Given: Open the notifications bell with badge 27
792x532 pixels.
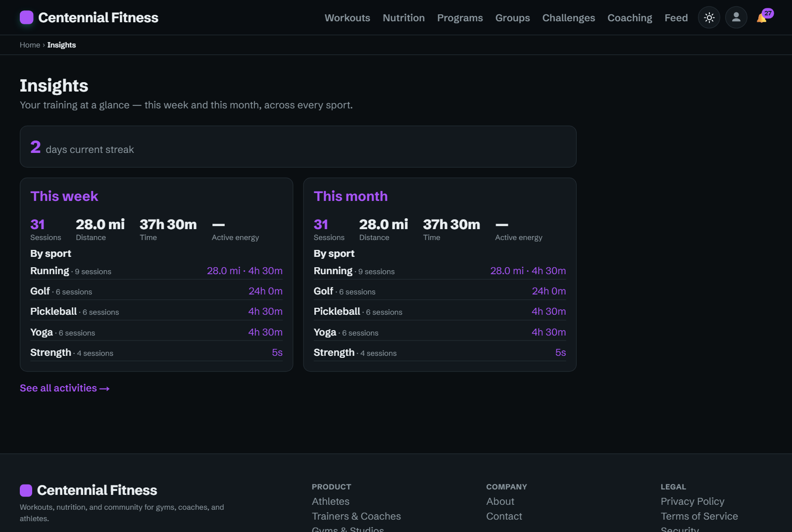Looking at the screenshot, I should [x=764, y=17].
